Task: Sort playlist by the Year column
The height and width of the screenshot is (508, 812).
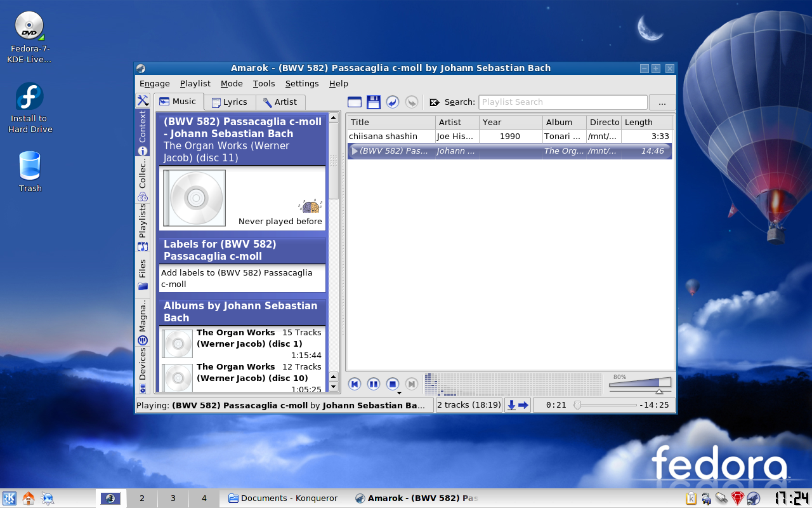Action: pos(511,122)
